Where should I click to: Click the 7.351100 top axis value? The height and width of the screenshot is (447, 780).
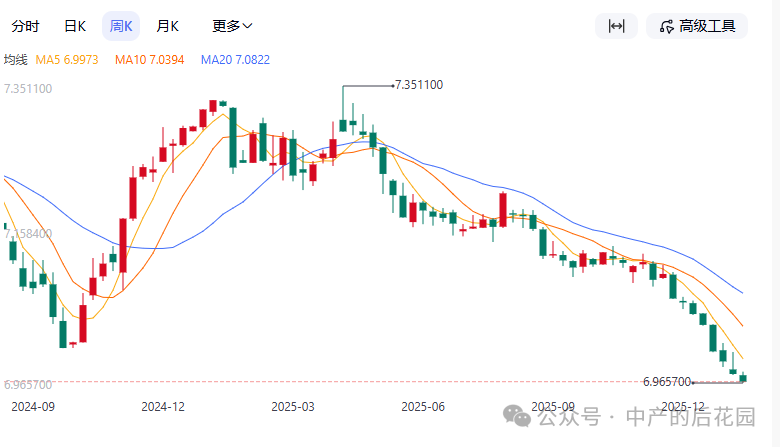(x=28, y=89)
